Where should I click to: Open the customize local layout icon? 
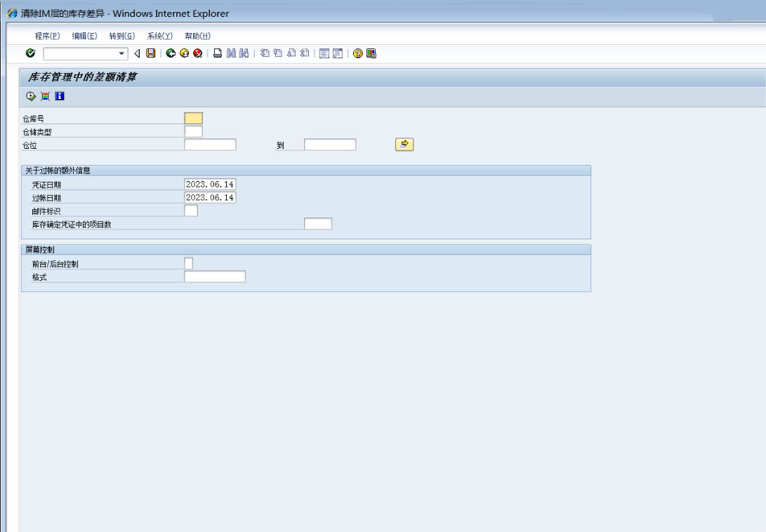tap(371, 53)
